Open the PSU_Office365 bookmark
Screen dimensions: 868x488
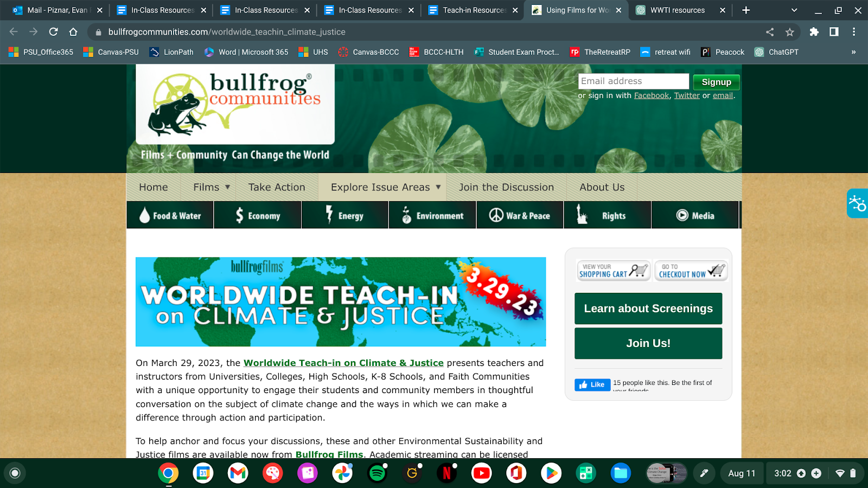(41, 52)
